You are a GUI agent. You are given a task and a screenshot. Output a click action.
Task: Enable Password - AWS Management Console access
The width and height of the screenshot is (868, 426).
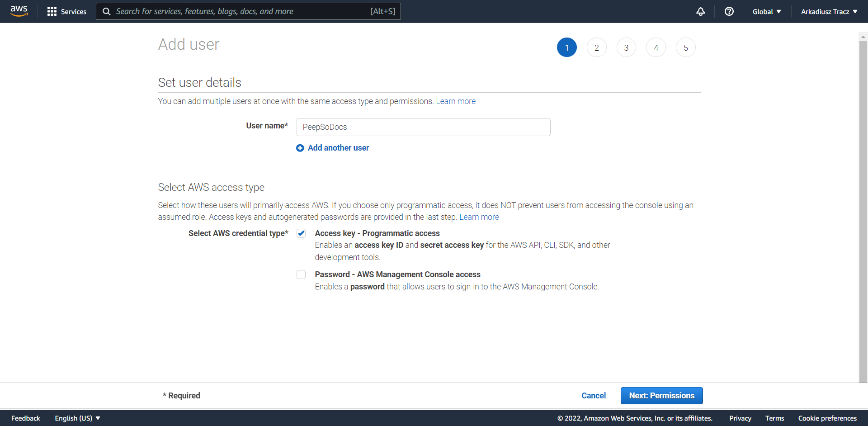[x=301, y=275]
